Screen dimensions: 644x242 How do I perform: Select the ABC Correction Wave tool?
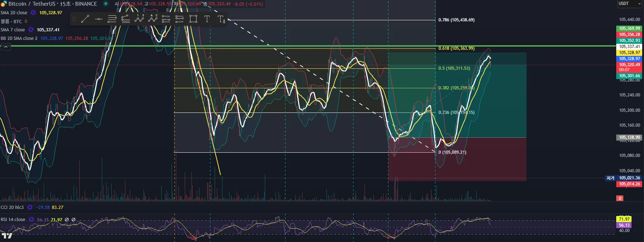pos(153,19)
